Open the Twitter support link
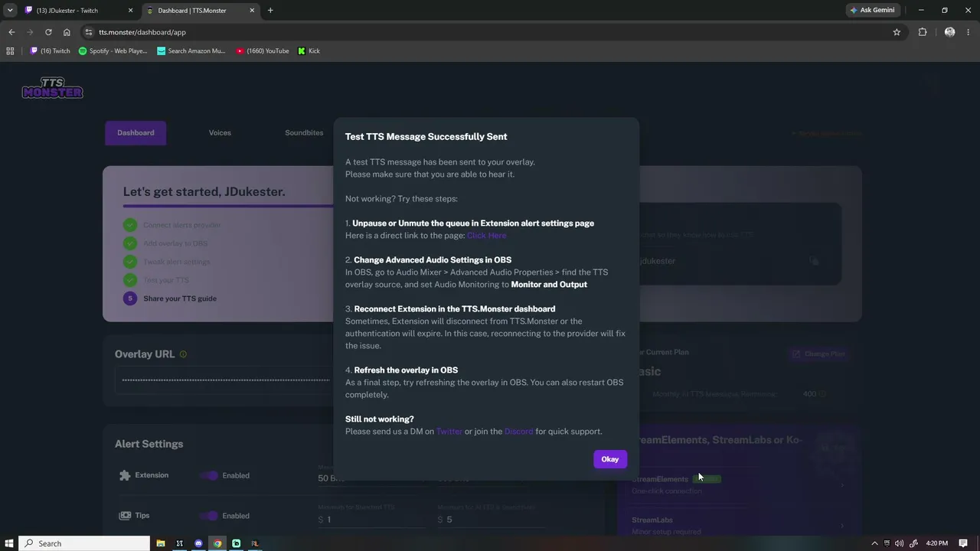Screen dimensions: 980x551 (x=449, y=432)
